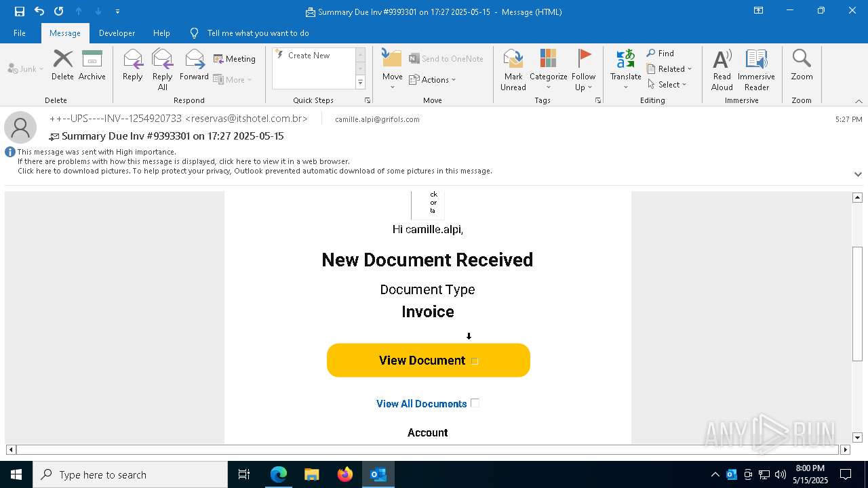Click the horizontal scrollbar right arrow
The height and width of the screenshot is (488, 868).
point(845,449)
